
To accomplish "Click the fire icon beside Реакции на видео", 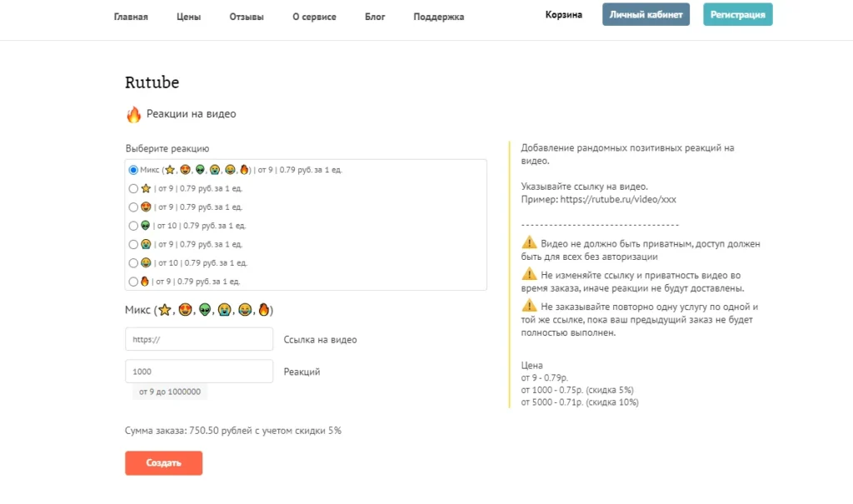I will (133, 114).
